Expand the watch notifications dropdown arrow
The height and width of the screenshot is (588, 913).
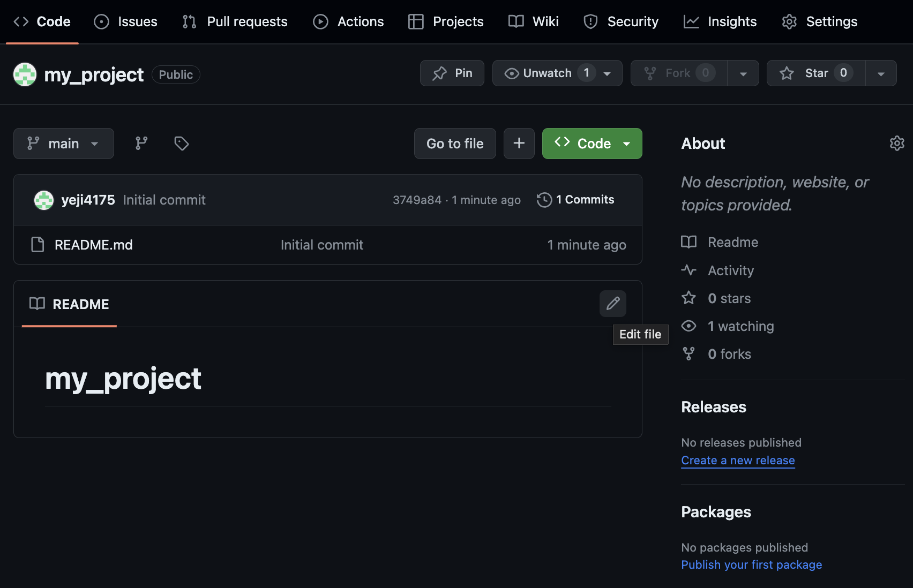click(x=608, y=73)
